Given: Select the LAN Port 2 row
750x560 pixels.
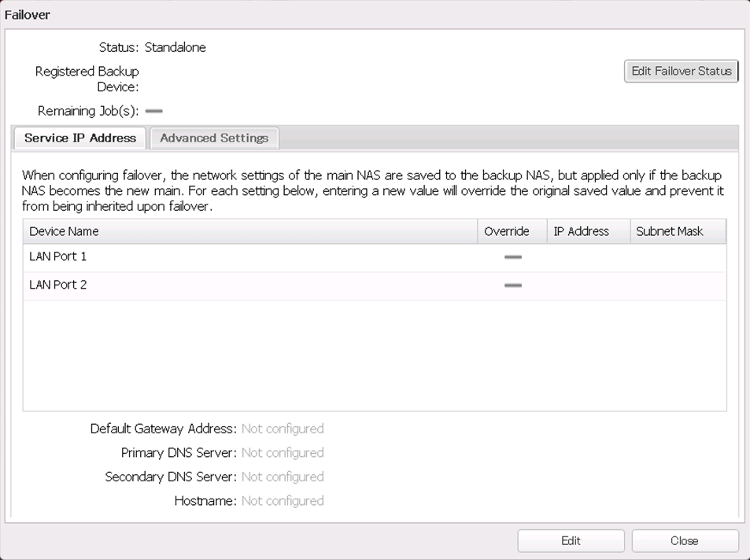Looking at the screenshot, I should pos(58,285).
